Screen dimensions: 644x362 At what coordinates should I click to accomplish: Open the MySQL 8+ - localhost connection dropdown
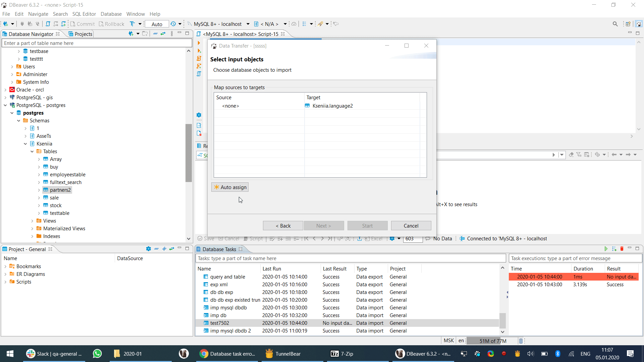[x=248, y=24]
